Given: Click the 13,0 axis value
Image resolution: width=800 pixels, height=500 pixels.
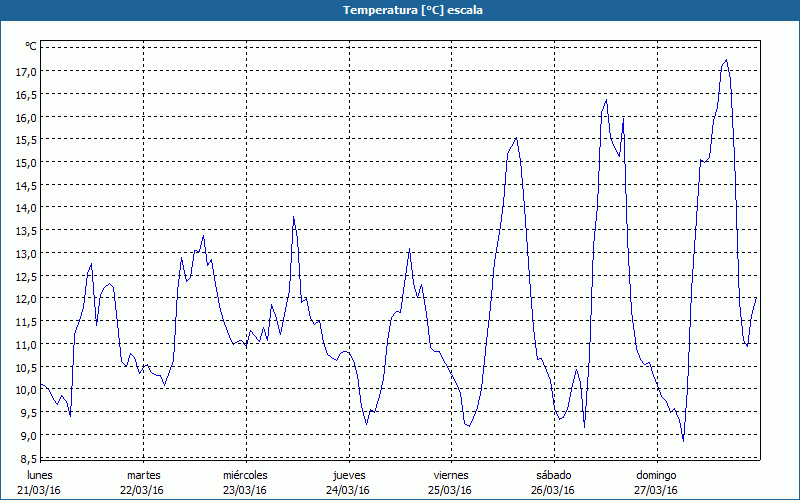Looking at the screenshot, I should point(27,254).
